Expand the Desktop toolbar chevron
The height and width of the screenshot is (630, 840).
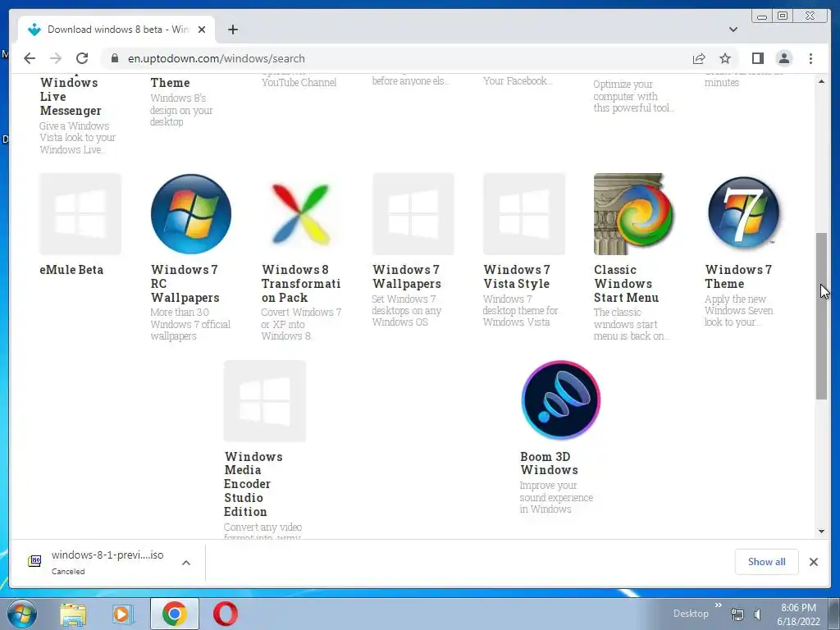tap(719, 606)
